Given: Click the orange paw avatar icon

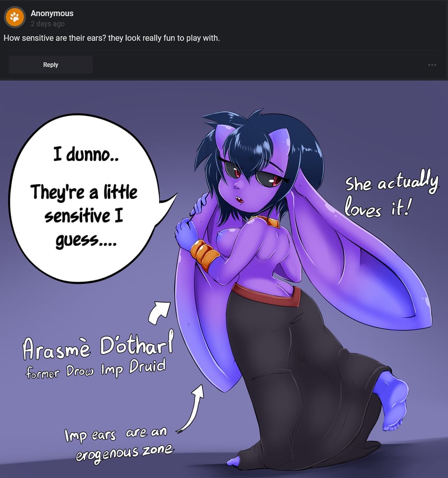Looking at the screenshot, I should (x=15, y=17).
